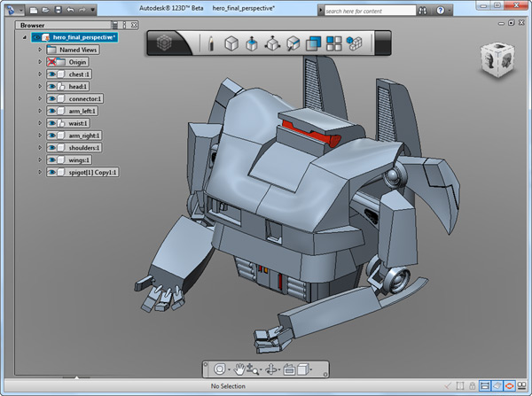Viewport: 532px width, 396px height.
Task: Click the Open file folder icon
Action: pyautogui.click(x=45, y=11)
